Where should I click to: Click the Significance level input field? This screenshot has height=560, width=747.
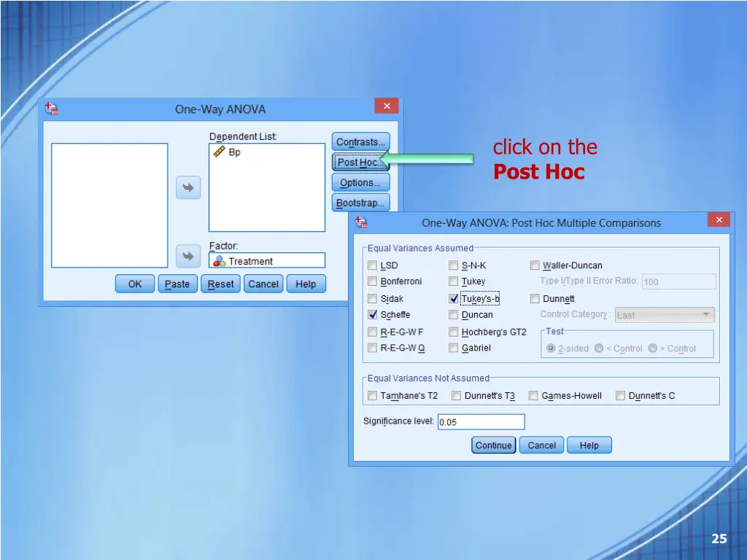[x=481, y=422]
